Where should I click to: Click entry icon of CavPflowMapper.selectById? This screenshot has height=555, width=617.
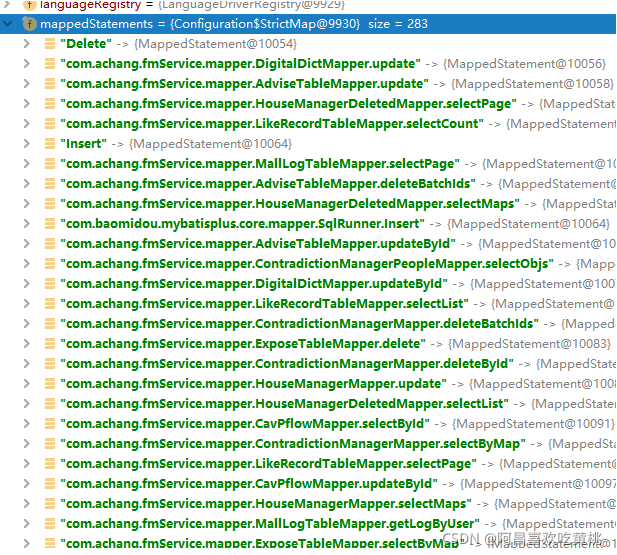coord(50,424)
